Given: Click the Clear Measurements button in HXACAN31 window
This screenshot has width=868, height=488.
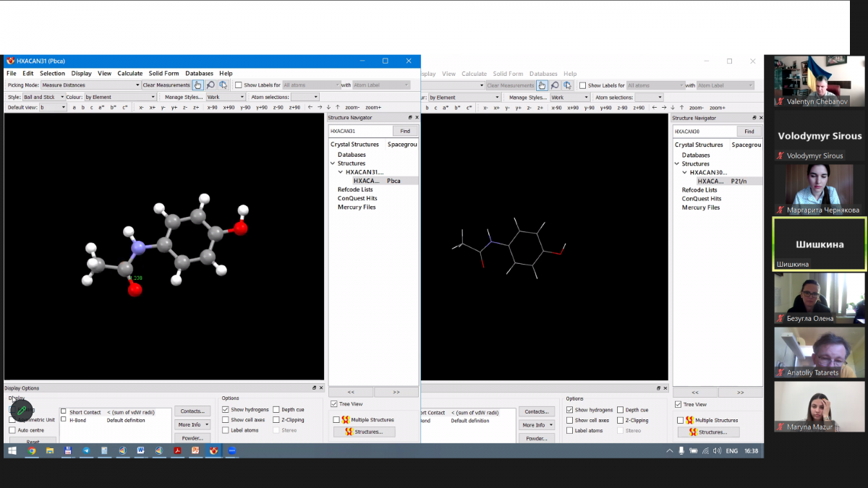Looking at the screenshot, I should [166, 85].
